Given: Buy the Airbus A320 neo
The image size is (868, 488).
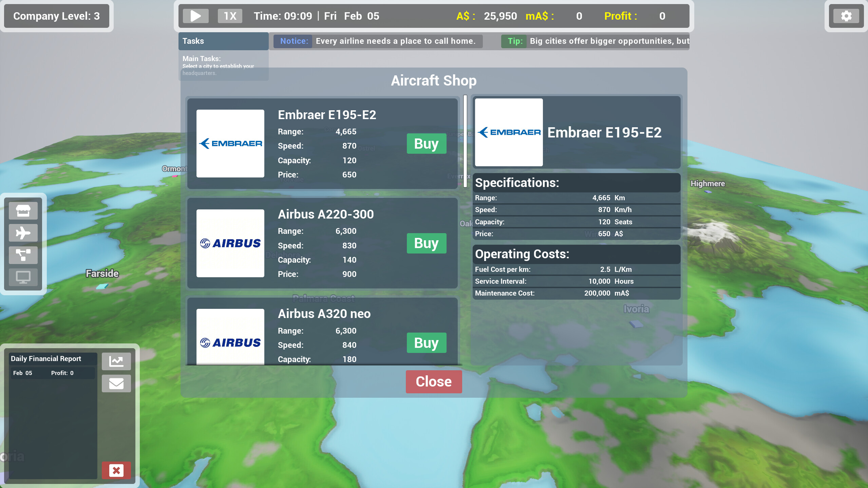Looking at the screenshot, I should tap(427, 343).
